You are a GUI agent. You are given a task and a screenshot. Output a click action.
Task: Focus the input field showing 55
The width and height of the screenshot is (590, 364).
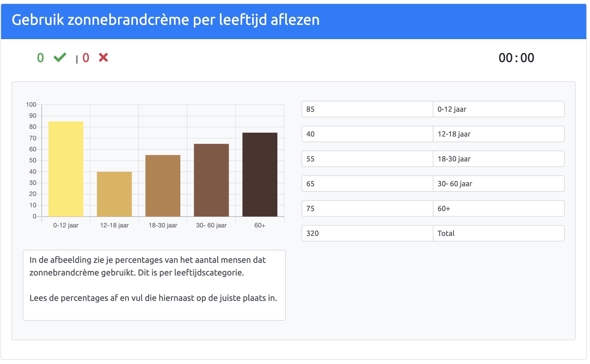[367, 159]
